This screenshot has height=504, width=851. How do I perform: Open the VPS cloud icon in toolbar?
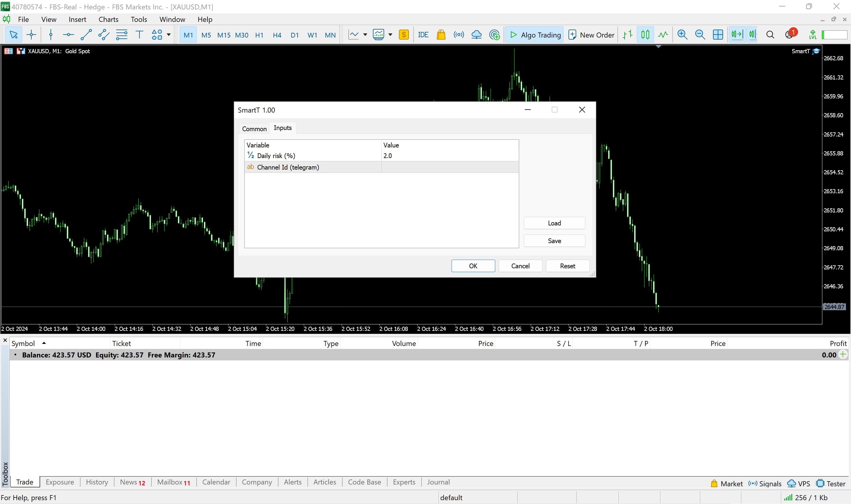pyautogui.click(x=476, y=35)
